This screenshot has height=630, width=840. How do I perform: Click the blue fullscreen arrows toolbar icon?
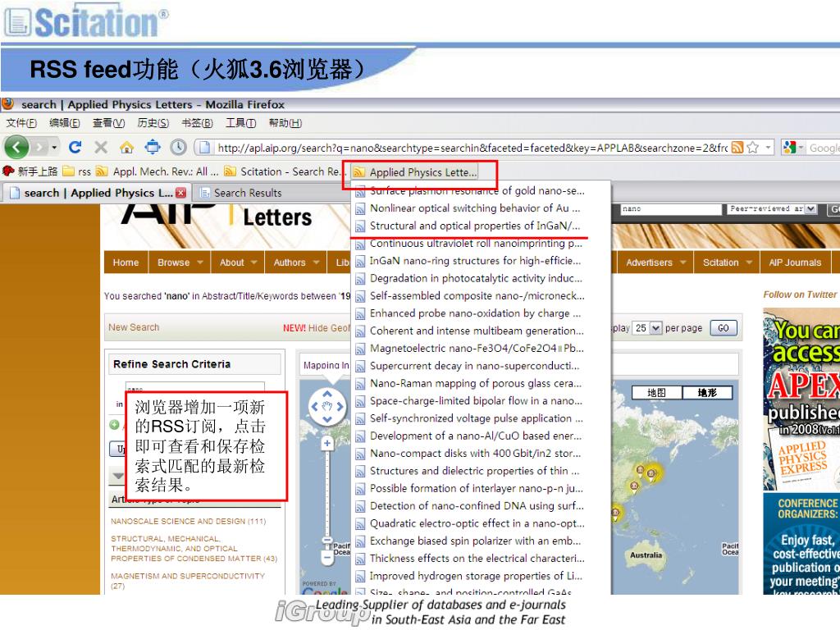point(152,146)
